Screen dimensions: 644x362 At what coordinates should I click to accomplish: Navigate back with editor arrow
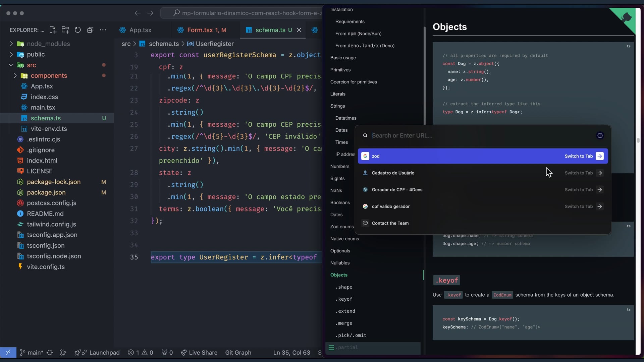pyautogui.click(x=138, y=13)
